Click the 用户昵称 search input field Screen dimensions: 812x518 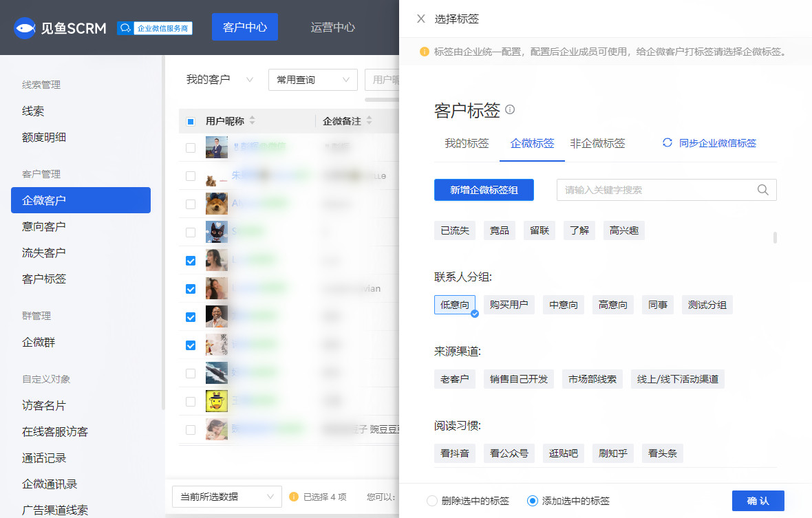coord(382,80)
